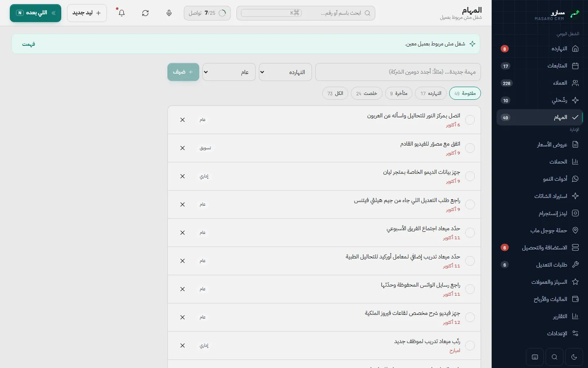
Task: Select the مفتوحة filter tab
Action: click(465, 93)
